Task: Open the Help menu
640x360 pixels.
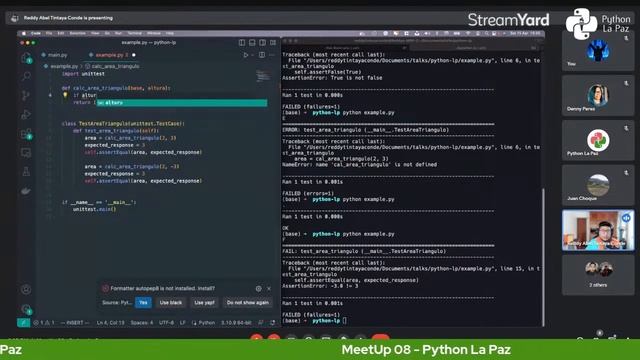Action: tap(170, 33)
